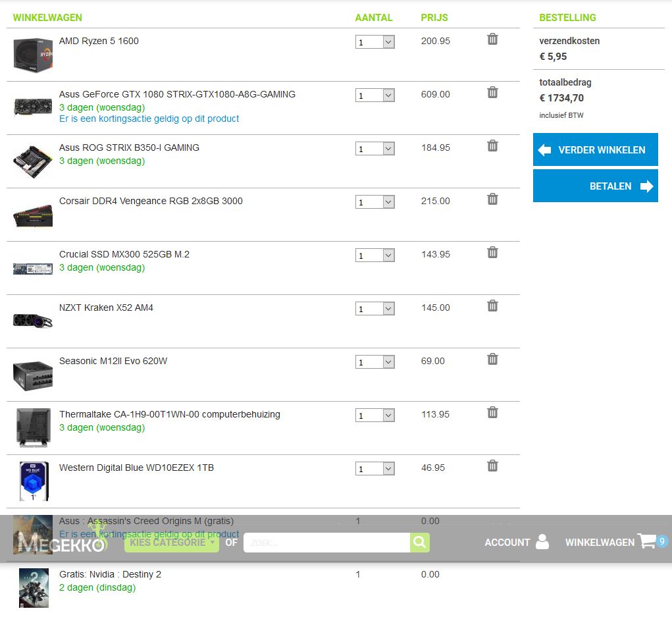Open quantity dropdown for Asus GeForce GTX 1080
The width and height of the screenshot is (672, 617).
tap(375, 95)
